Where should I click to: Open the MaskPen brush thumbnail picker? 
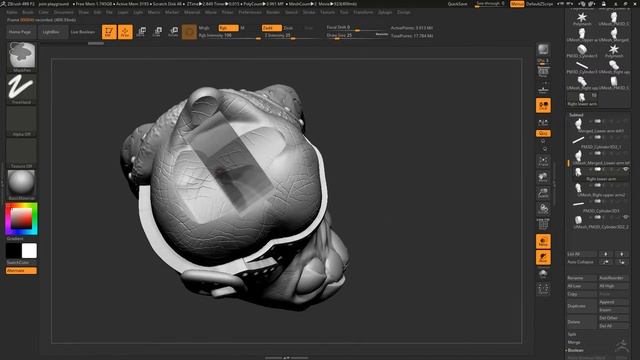click(x=22, y=57)
